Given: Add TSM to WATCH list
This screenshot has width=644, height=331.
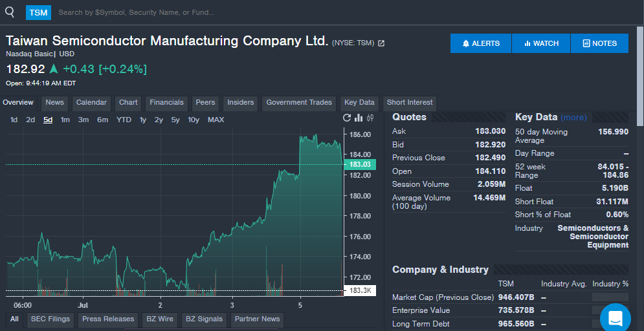Looking at the screenshot, I should pyautogui.click(x=541, y=43).
